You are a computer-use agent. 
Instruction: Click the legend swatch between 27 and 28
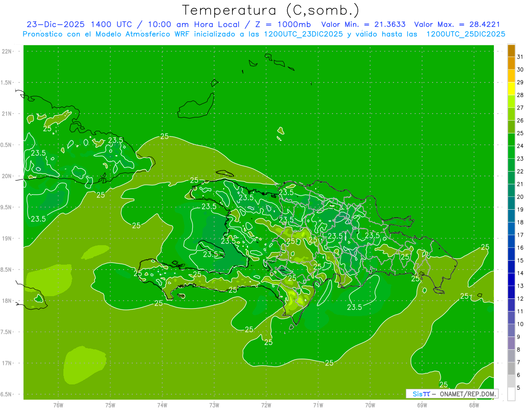(x=511, y=102)
